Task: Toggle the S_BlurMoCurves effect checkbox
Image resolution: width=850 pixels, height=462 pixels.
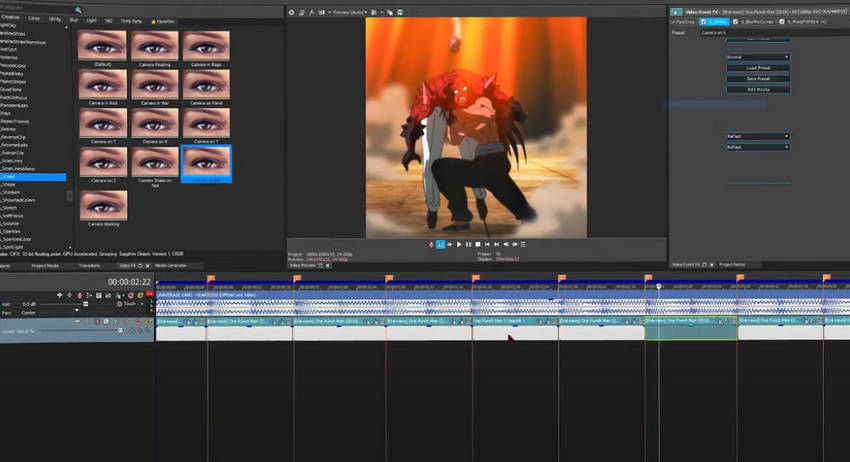Action: point(736,22)
